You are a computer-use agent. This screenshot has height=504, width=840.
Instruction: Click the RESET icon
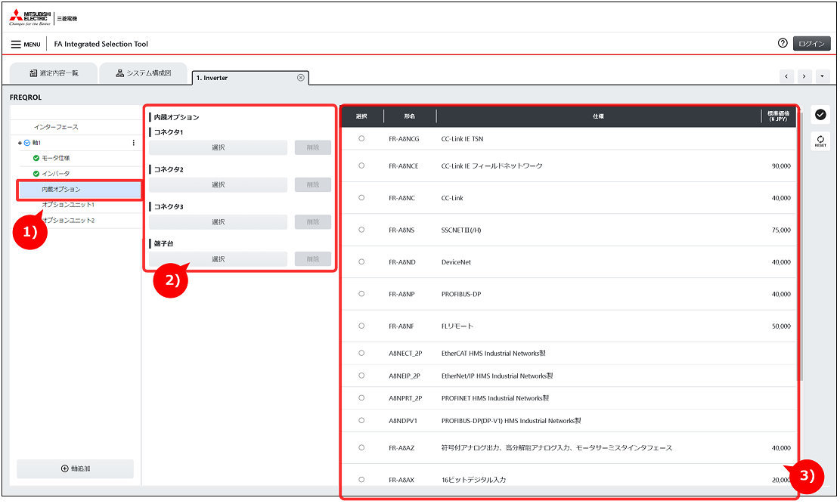click(820, 141)
